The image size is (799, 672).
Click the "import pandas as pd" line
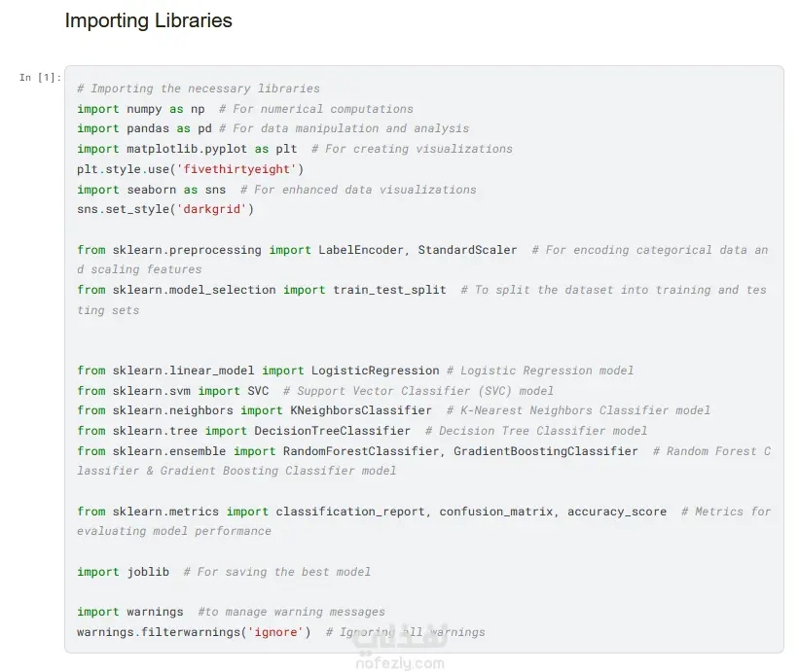(146, 128)
